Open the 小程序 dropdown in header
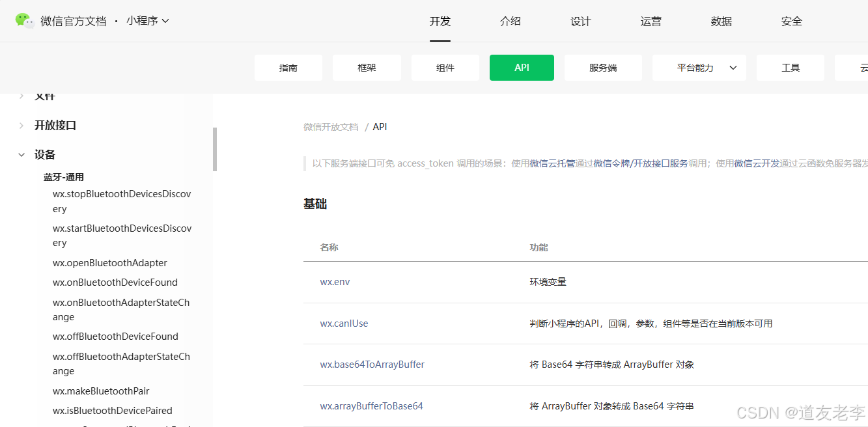Viewport: 868px width, 427px height. coord(148,21)
